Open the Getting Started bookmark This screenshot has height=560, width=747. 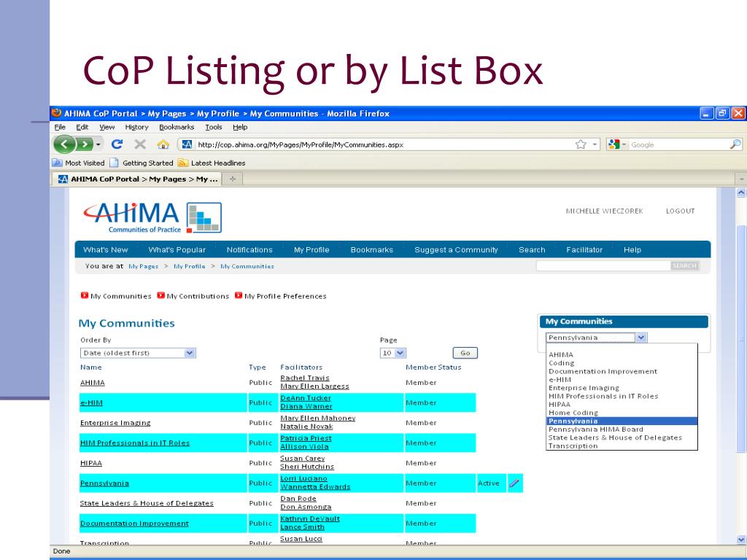(142, 163)
